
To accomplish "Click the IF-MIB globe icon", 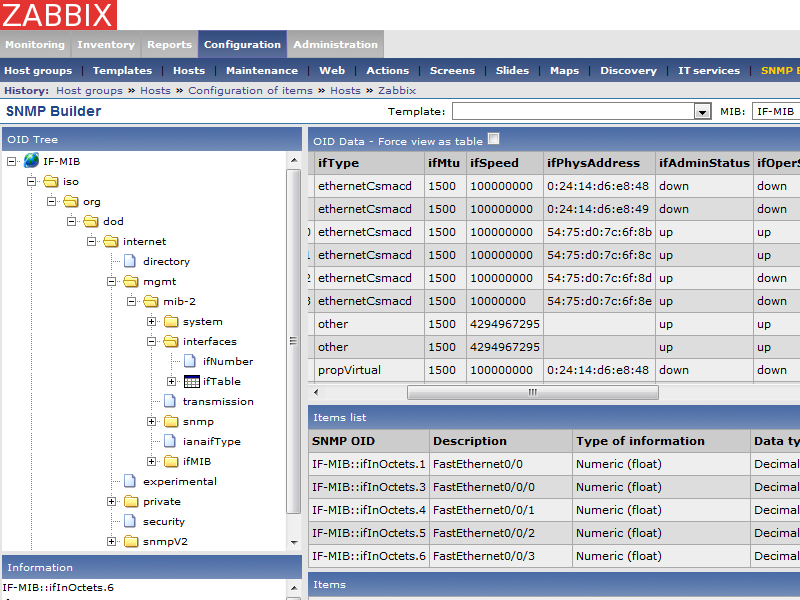I will click(31, 161).
